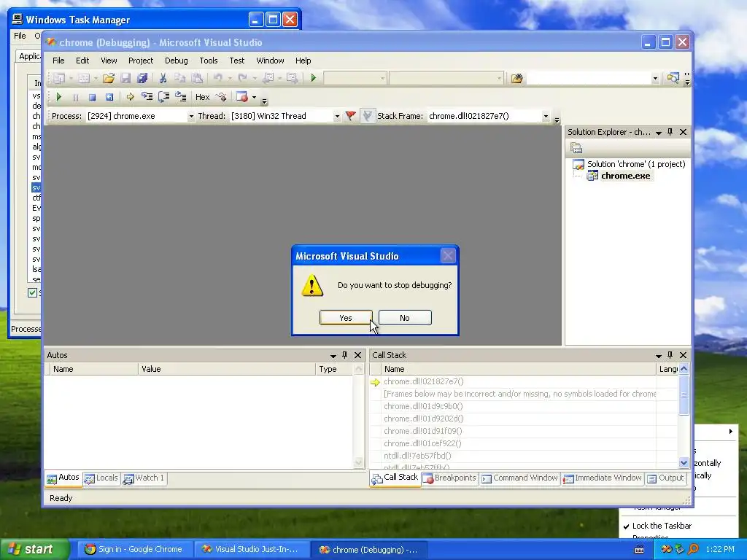Screen dimensions: 747x560
Task: Click the Breakpoints window icon in the debug toolbar
Action: (242, 97)
